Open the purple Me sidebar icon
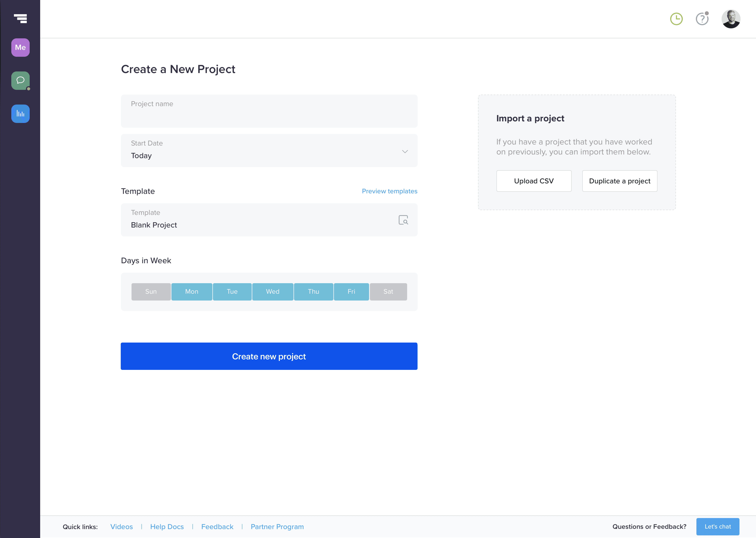 [20, 47]
